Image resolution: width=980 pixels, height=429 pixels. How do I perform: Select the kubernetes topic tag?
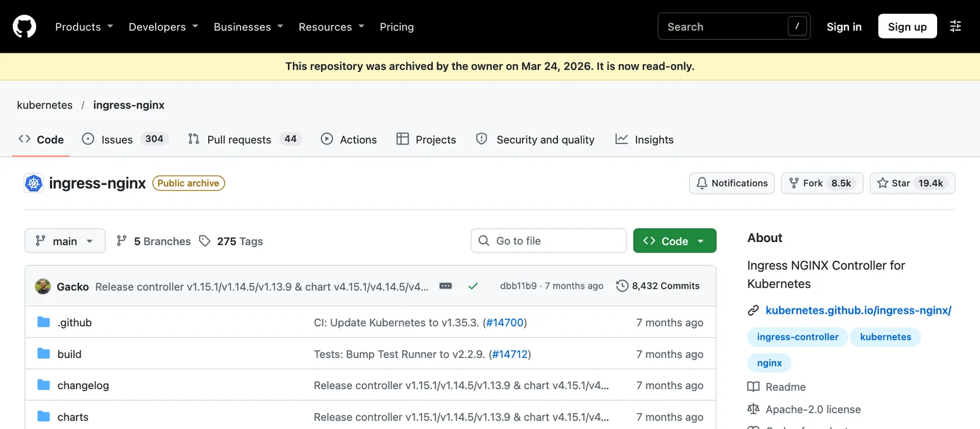[885, 337]
